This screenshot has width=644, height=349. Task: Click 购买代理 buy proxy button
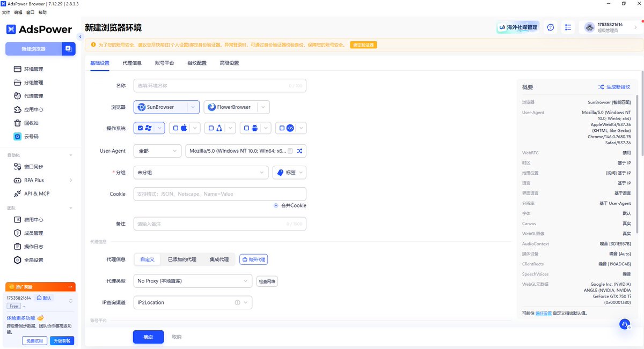253,259
